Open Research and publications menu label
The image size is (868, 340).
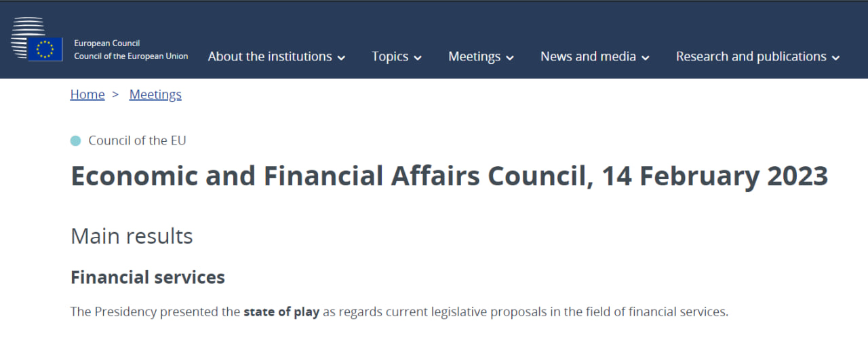click(x=751, y=56)
